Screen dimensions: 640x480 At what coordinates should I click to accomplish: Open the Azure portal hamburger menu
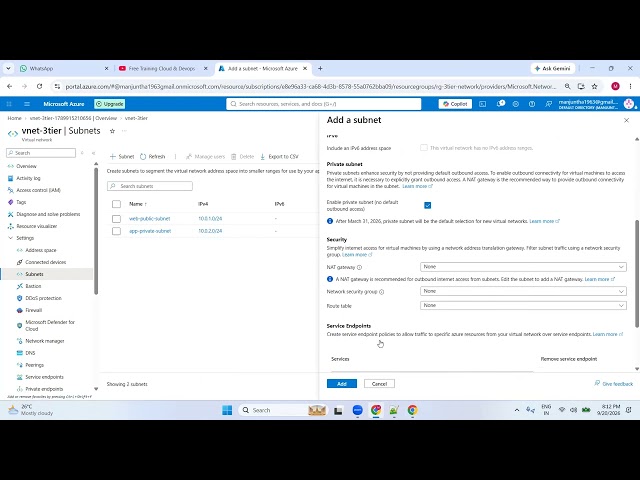(x=27, y=104)
